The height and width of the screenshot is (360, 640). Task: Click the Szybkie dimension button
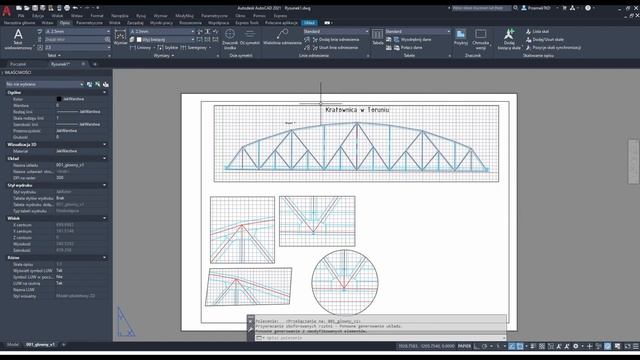tap(168, 48)
